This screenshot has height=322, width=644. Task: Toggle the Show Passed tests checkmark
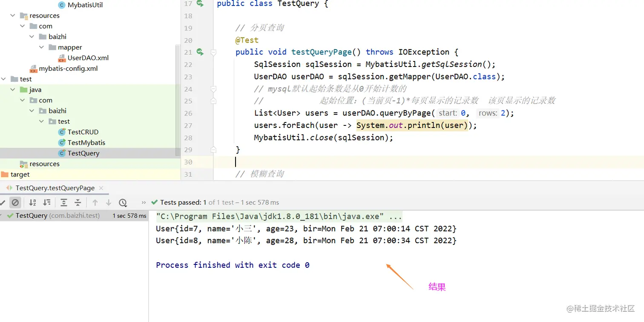pyautogui.click(x=3, y=203)
